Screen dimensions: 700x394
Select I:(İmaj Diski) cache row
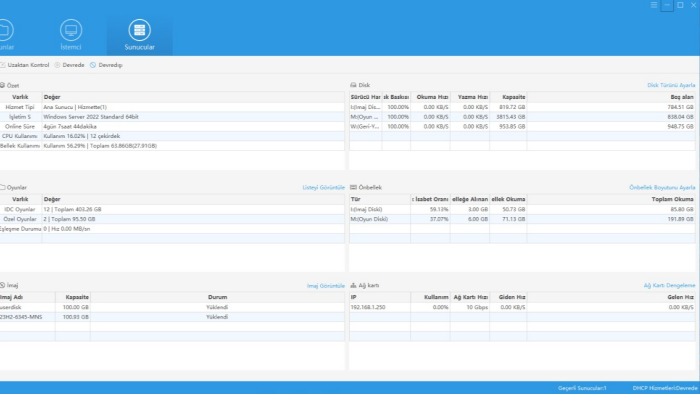click(x=522, y=209)
